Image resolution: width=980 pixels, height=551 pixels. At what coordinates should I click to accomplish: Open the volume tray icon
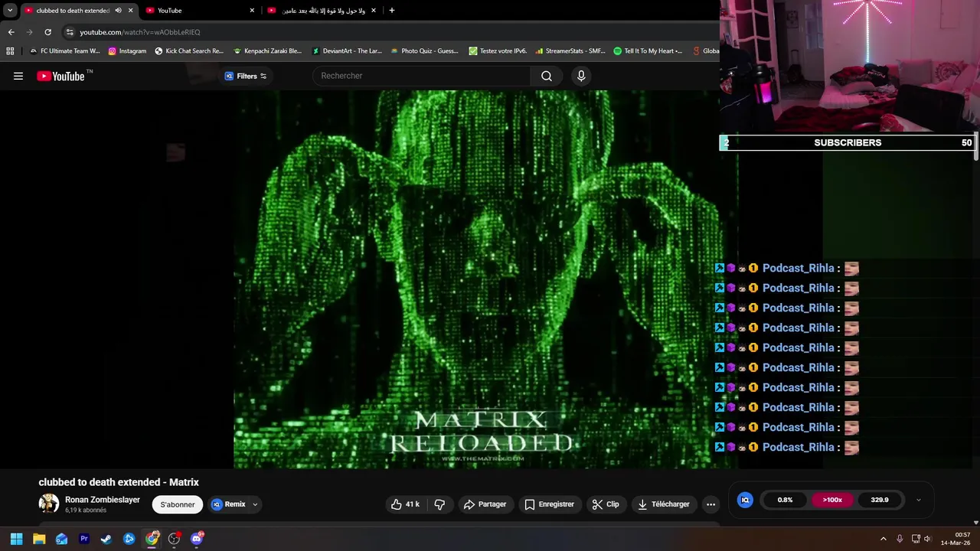pos(927,539)
